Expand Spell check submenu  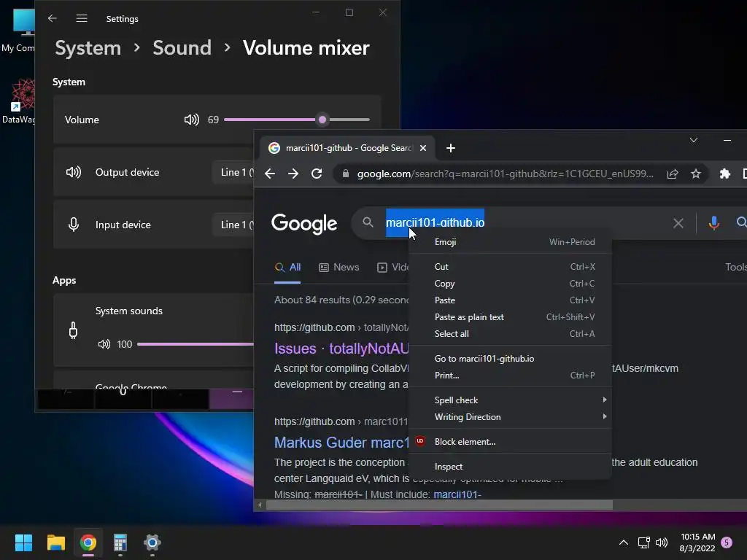pos(510,400)
